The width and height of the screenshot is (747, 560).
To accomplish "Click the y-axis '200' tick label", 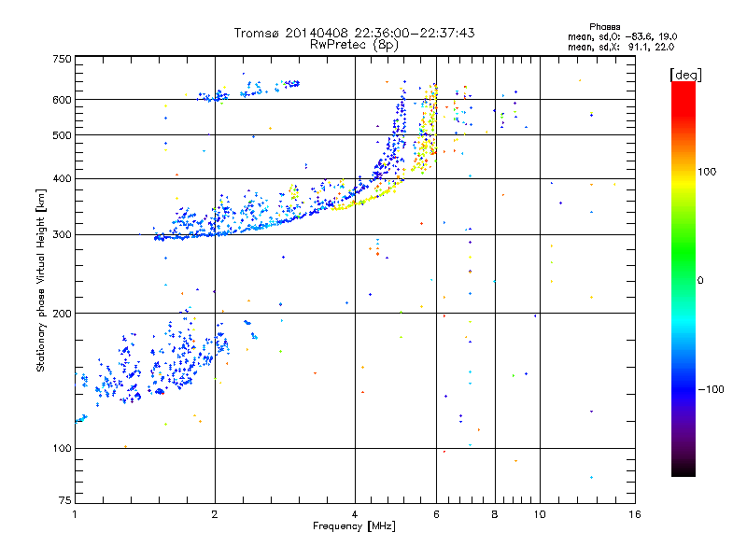I will tap(62, 314).
